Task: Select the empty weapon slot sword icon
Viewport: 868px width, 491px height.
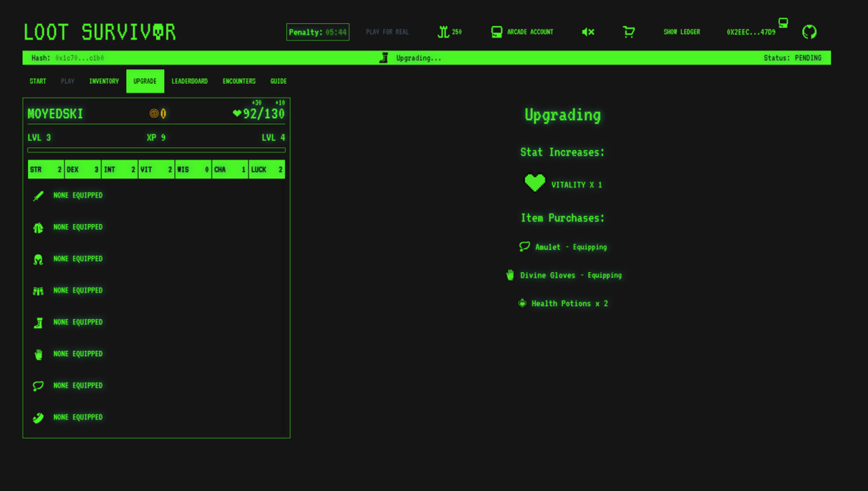Action: [38, 196]
